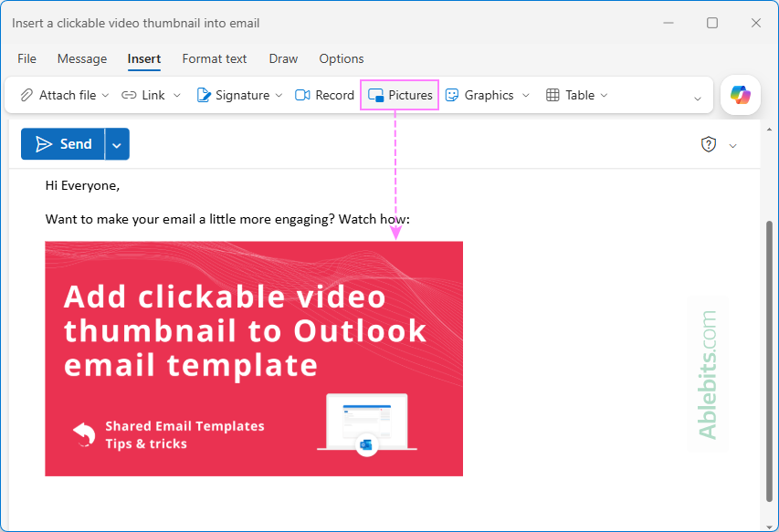779x532 pixels.
Task: Expand the Graphics dropdown arrow
Action: tap(526, 95)
